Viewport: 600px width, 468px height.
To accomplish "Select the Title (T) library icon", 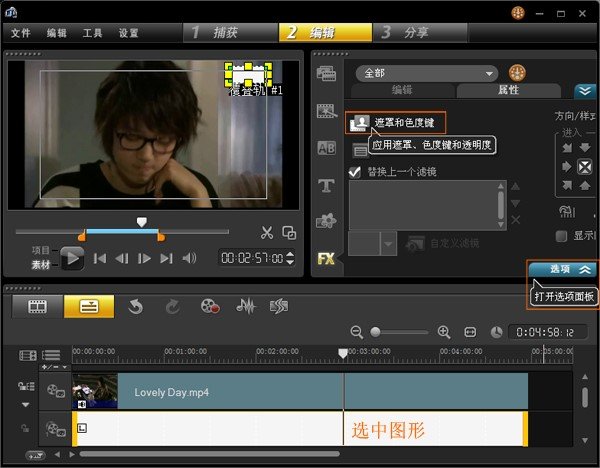I will pyautogui.click(x=326, y=185).
